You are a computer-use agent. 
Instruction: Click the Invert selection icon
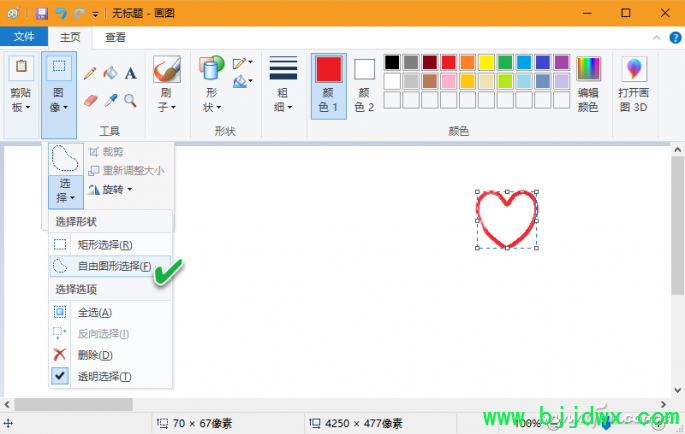tap(60, 333)
